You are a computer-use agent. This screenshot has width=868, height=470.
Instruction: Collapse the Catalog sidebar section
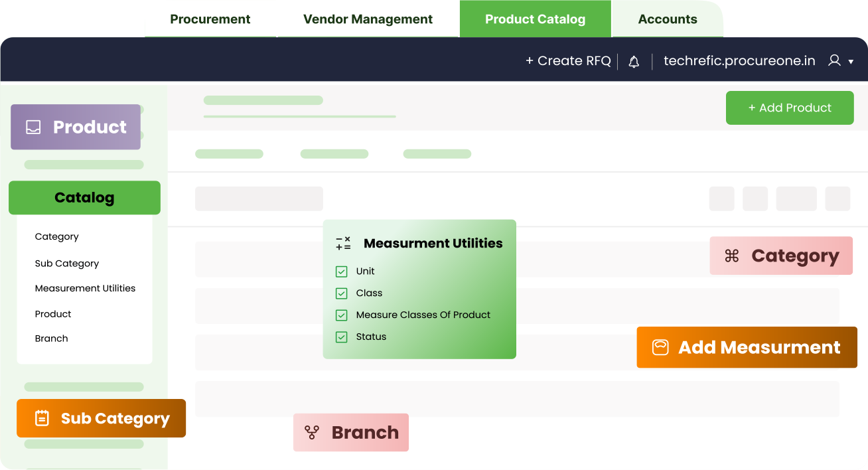click(x=84, y=198)
